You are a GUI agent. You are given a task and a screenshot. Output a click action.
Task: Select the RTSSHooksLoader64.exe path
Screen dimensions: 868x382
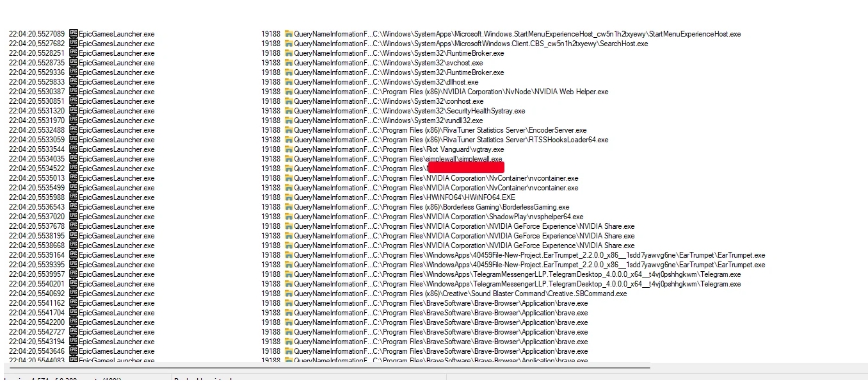click(491, 140)
